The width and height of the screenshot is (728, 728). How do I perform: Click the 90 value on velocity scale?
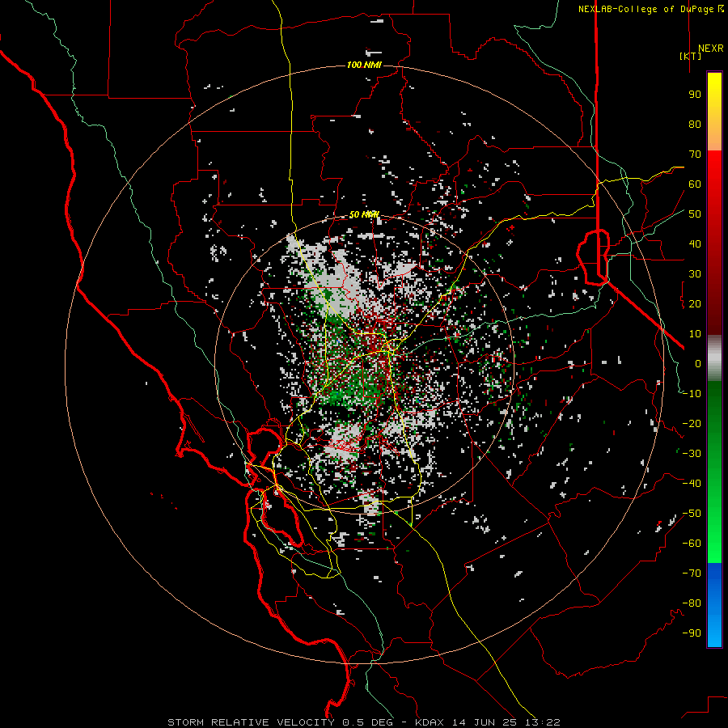[695, 95]
